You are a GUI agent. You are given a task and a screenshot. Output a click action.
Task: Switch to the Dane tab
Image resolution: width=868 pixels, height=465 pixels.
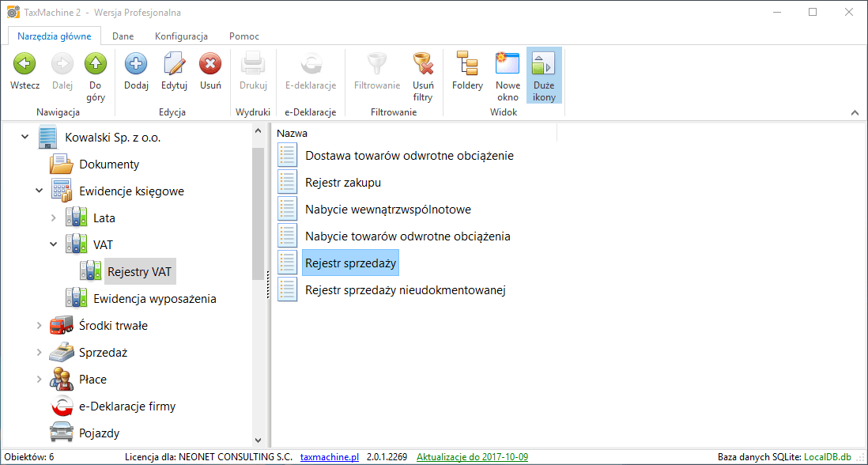point(123,36)
